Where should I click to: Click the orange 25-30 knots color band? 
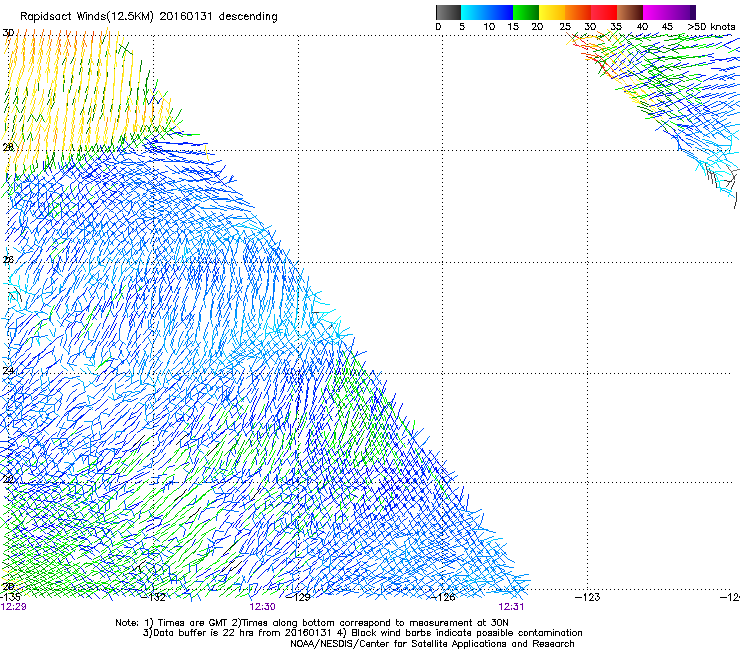[578, 12]
